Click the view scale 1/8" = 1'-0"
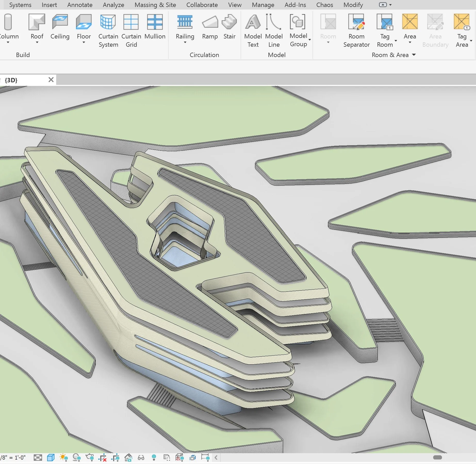This screenshot has width=476, height=464. click(x=13, y=458)
